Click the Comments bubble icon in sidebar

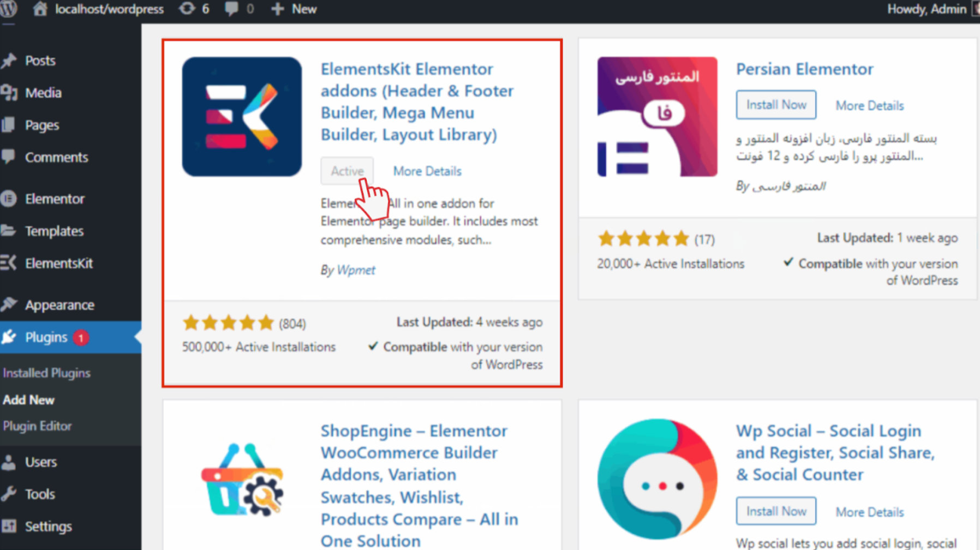8,157
